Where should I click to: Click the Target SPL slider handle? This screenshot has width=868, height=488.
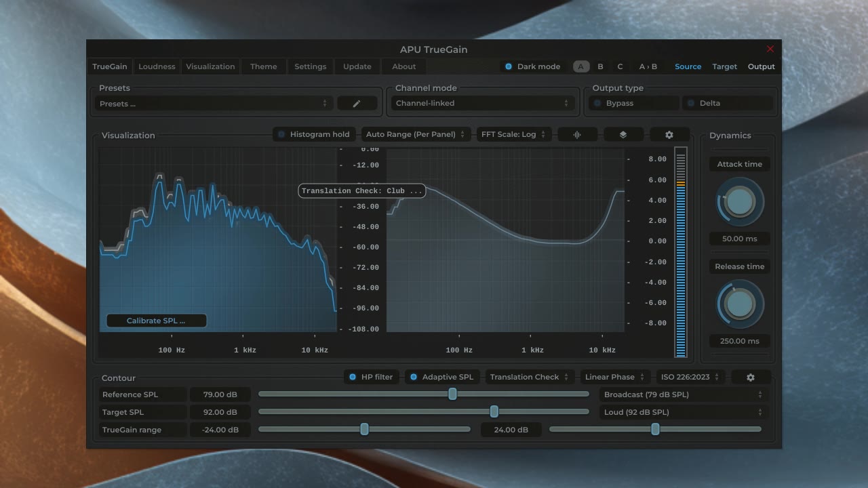494,412
